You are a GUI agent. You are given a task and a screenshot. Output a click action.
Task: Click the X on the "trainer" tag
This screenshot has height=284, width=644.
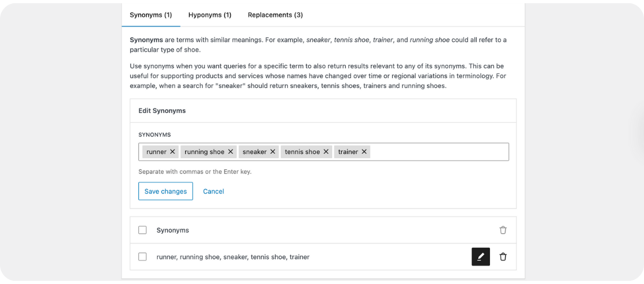364,152
